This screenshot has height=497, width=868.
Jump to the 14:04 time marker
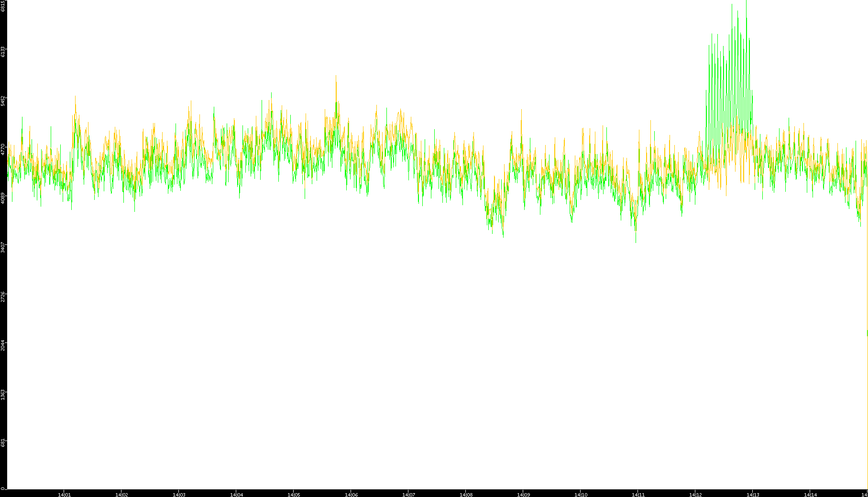click(x=236, y=495)
